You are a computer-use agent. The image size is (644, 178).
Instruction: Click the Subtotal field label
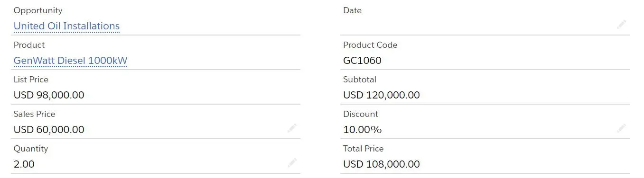(x=360, y=80)
